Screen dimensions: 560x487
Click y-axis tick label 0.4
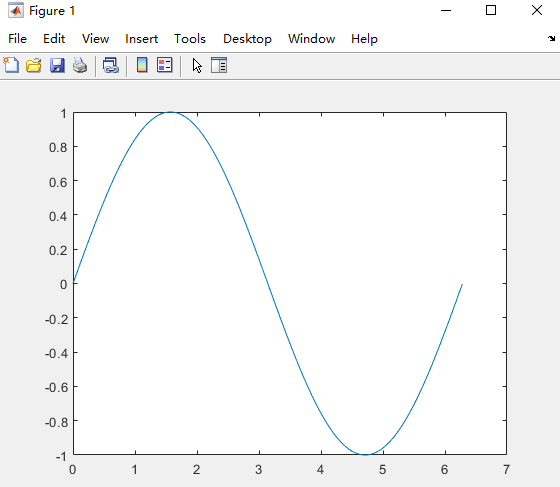(58, 216)
